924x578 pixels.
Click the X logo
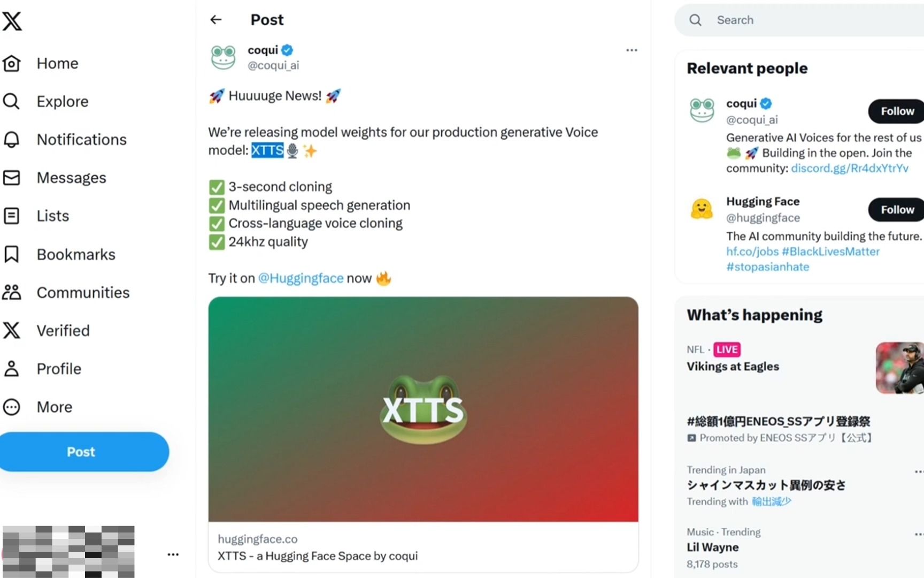click(12, 21)
